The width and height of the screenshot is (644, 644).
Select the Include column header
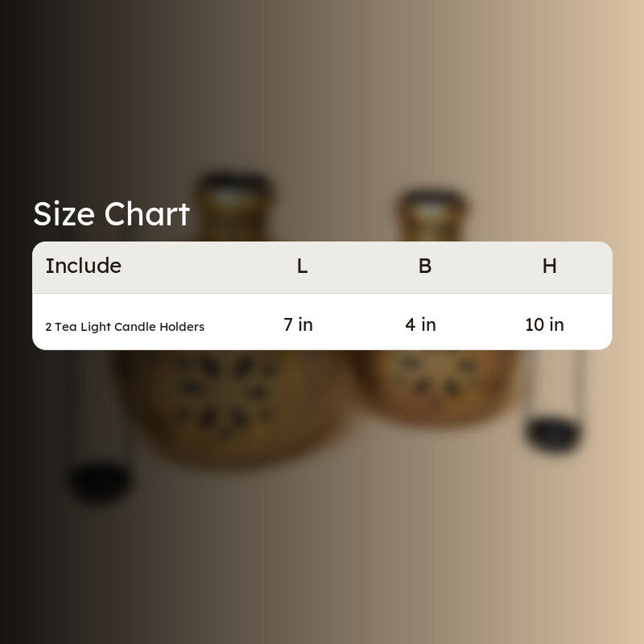[84, 266]
